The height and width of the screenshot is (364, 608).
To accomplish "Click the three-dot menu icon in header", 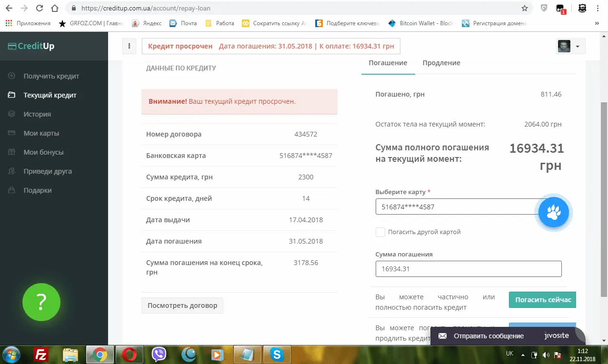I will click(x=129, y=47).
